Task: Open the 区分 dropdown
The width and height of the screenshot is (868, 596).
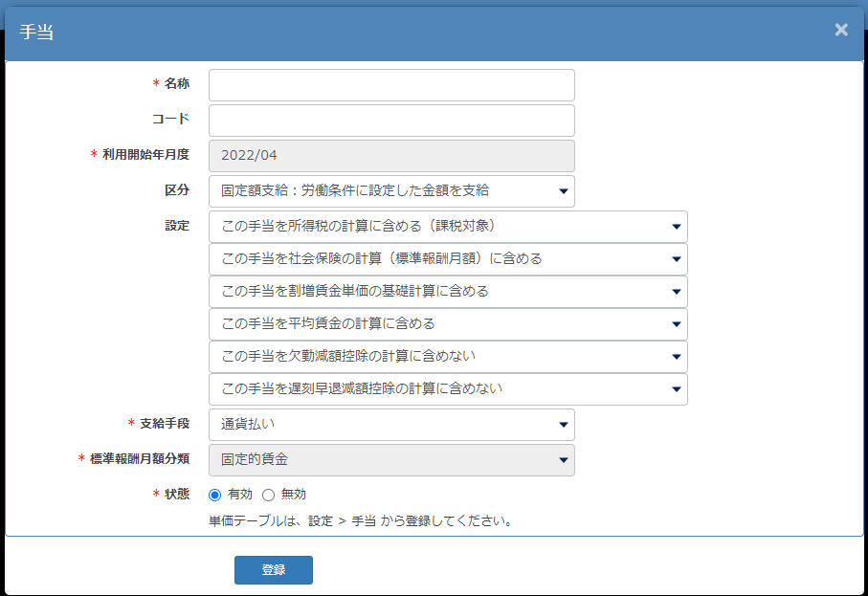Action: pyautogui.click(x=391, y=191)
